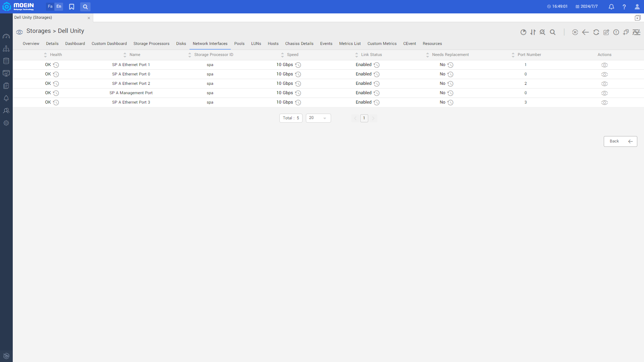Click history icon next to SP A Ethernet Port 1 health

click(x=56, y=65)
